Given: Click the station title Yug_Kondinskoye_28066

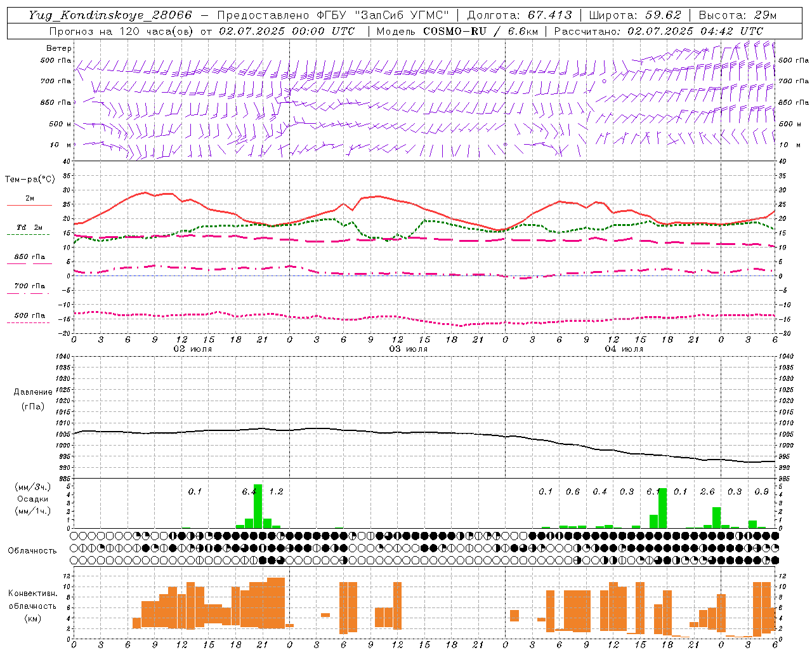Looking at the screenshot, I should click(x=110, y=15).
